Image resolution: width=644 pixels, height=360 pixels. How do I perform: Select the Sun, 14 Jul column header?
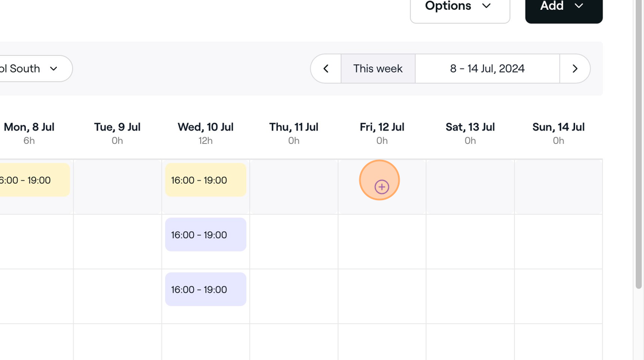[x=558, y=127]
